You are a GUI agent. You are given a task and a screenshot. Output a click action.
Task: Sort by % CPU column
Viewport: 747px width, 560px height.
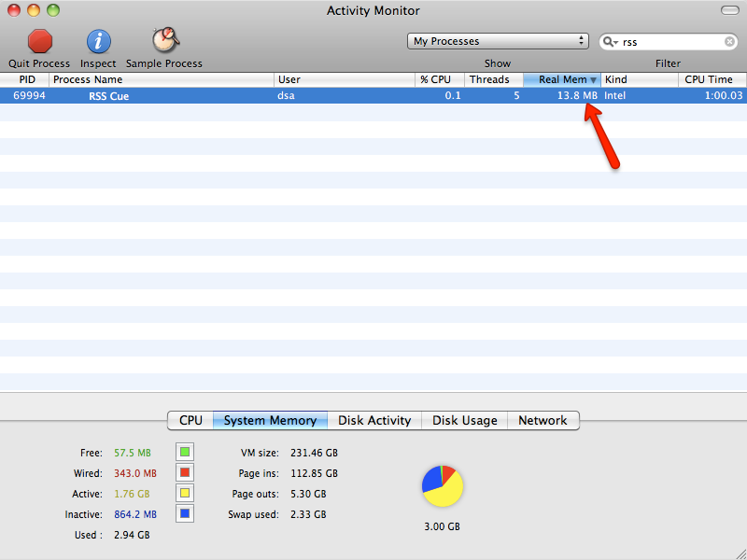click(440, 79)
